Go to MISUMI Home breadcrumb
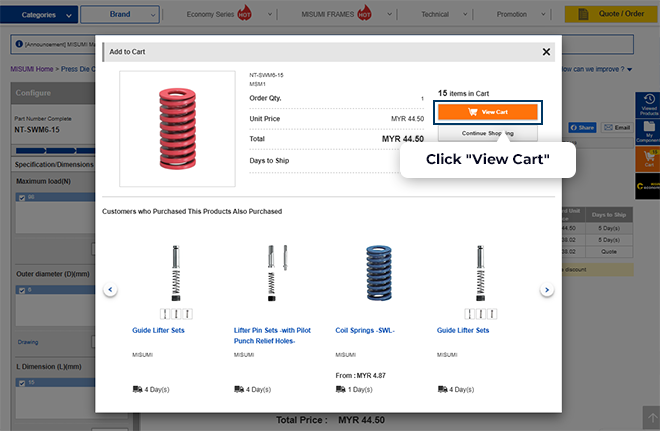 pyautogui.click(x=32, y=69)
